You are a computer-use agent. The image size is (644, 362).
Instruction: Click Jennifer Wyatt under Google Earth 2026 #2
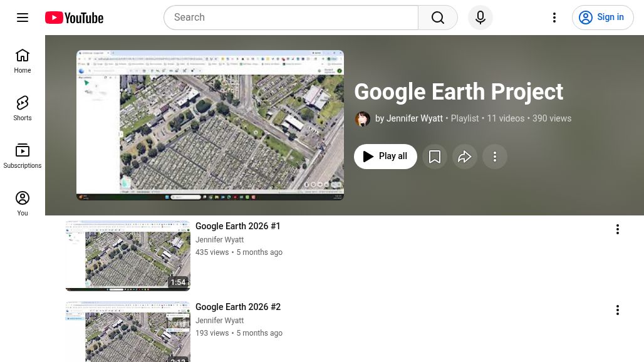[x=220, y=321]
